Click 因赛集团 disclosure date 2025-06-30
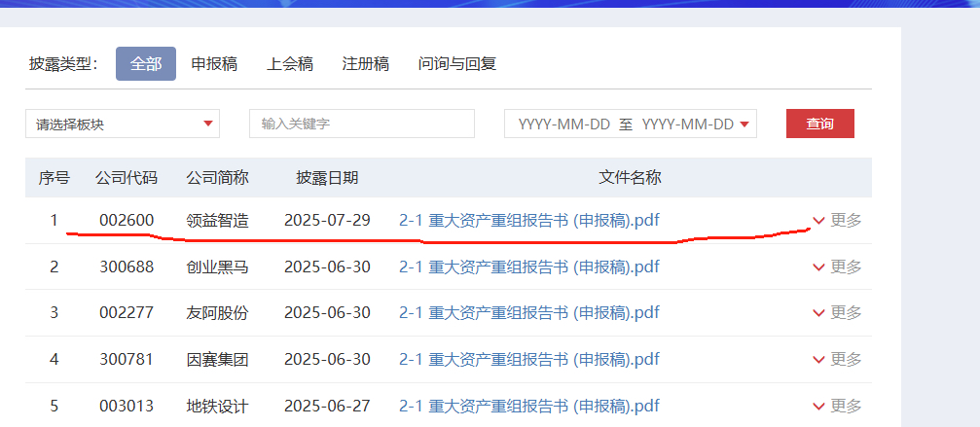 click(x=327, y=360)
